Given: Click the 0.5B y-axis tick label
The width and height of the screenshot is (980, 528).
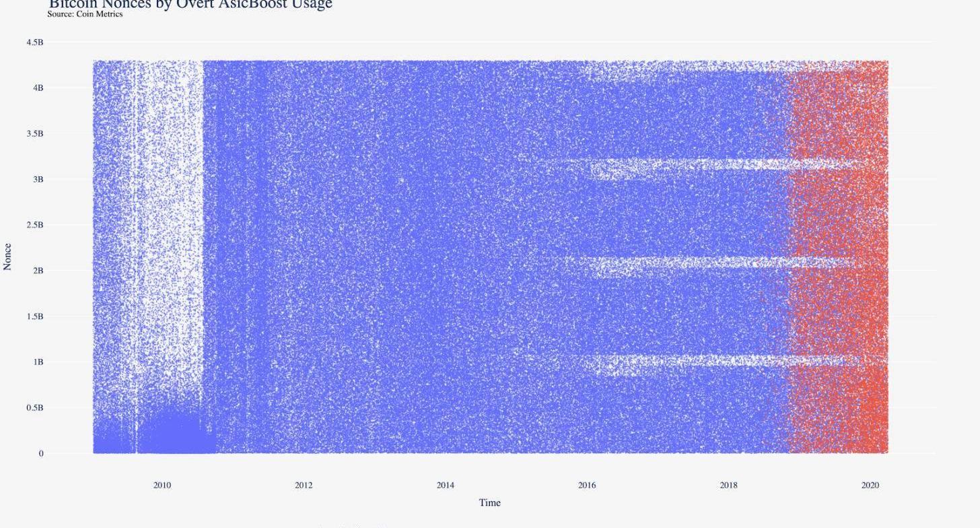Looking at the screenshot, I should (35, 407).
